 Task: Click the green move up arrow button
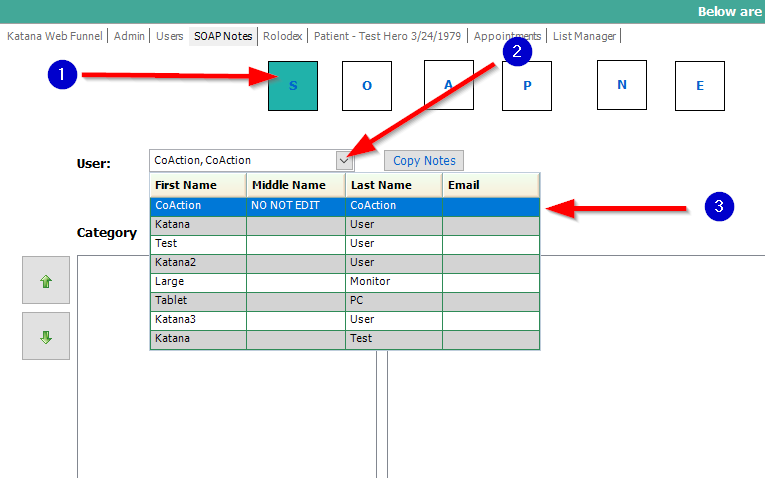pyautogui.click(x=46, y=280)
